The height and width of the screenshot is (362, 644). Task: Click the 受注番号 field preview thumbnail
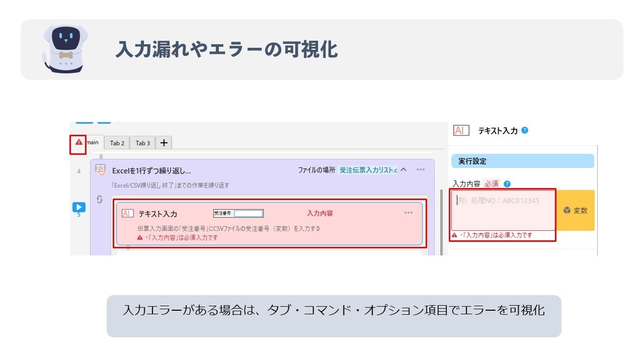pyautogui.click(x=238, y=213)
